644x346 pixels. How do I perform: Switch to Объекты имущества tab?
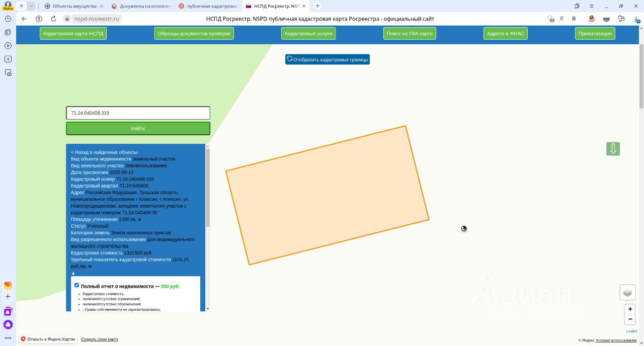[73, 6]
